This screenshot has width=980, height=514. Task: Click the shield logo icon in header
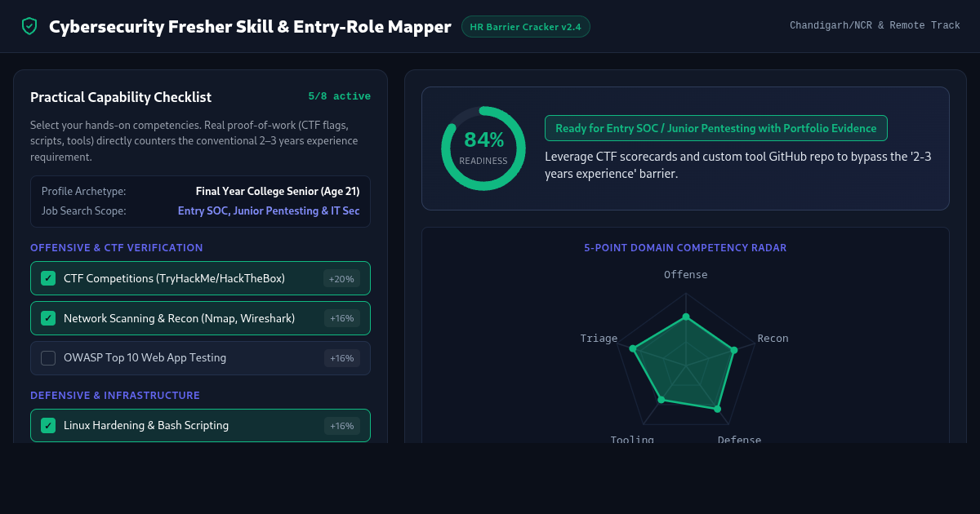coord(29,26)
